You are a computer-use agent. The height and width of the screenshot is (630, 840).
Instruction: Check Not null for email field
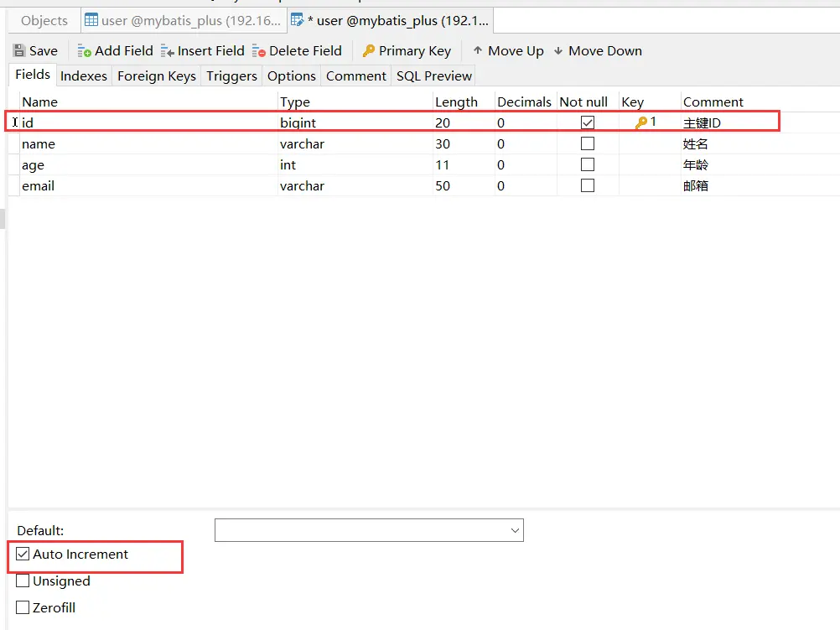pos(588,185)
